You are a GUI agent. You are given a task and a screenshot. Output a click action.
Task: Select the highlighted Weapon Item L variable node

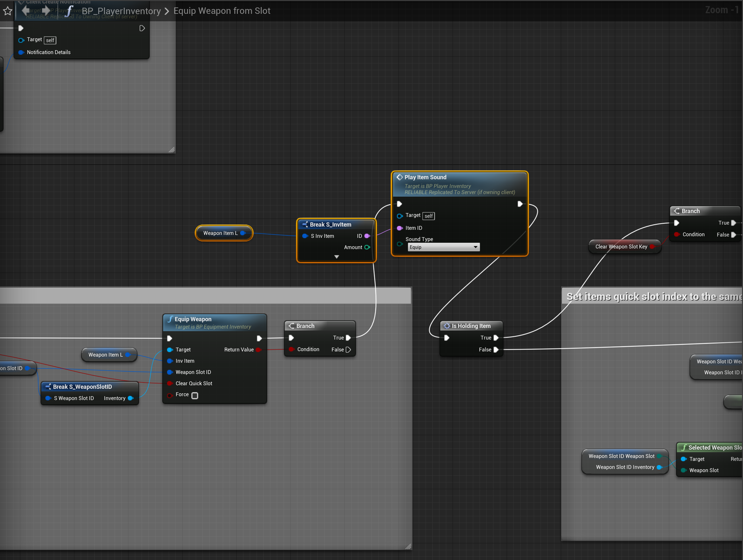[220, 233]
